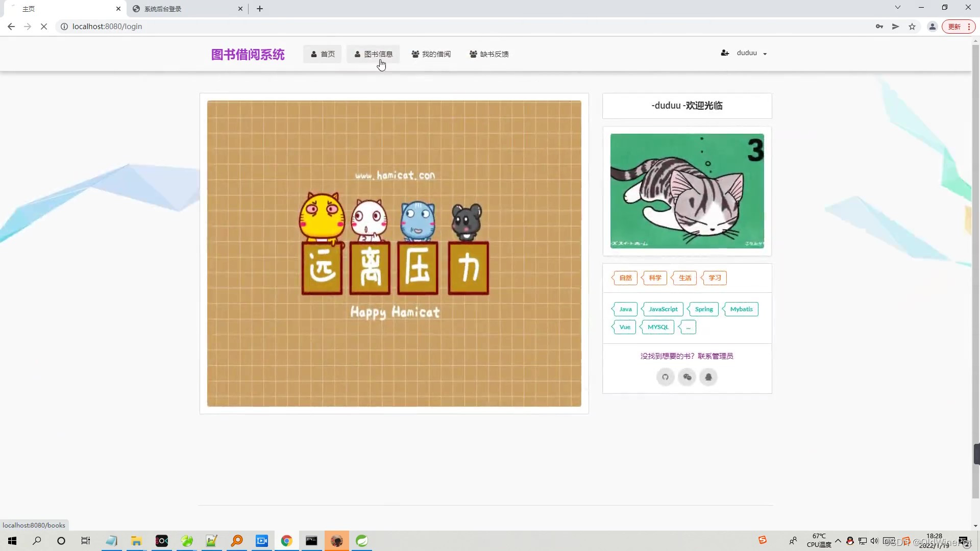
Task: Click the cat illustration thumbnail panel
Action: tap(687, 191)
